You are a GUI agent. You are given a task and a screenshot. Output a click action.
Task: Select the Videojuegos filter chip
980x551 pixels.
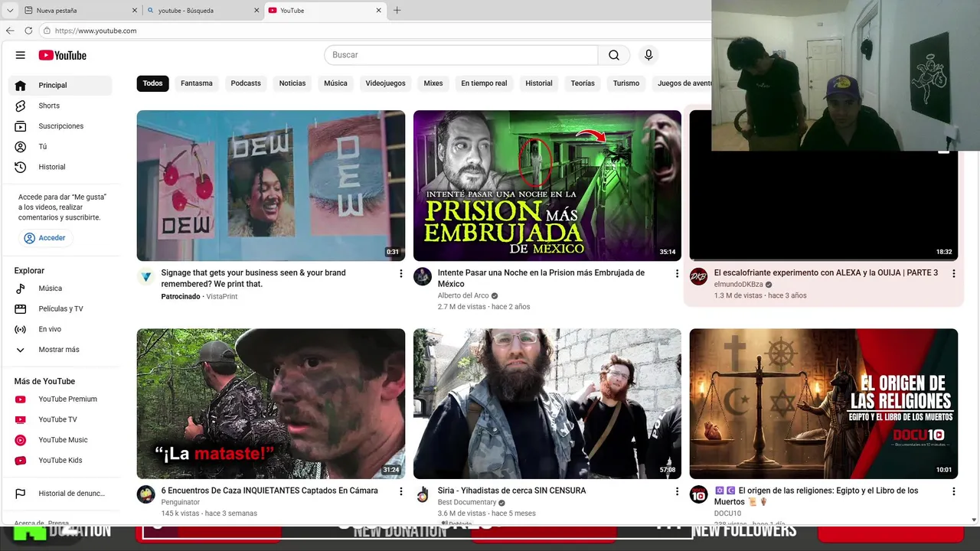[385, 83]
